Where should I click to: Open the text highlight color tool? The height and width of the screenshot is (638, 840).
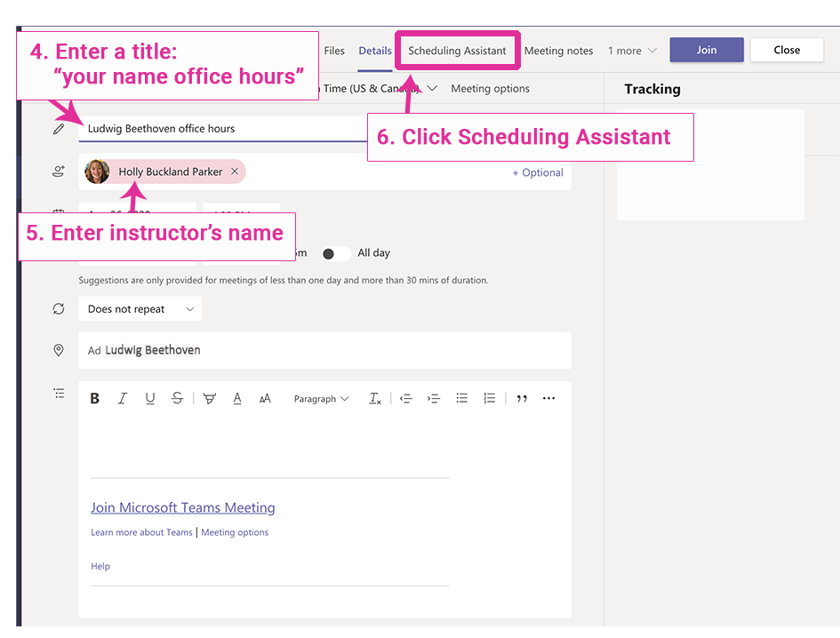[x=210, y=399]
